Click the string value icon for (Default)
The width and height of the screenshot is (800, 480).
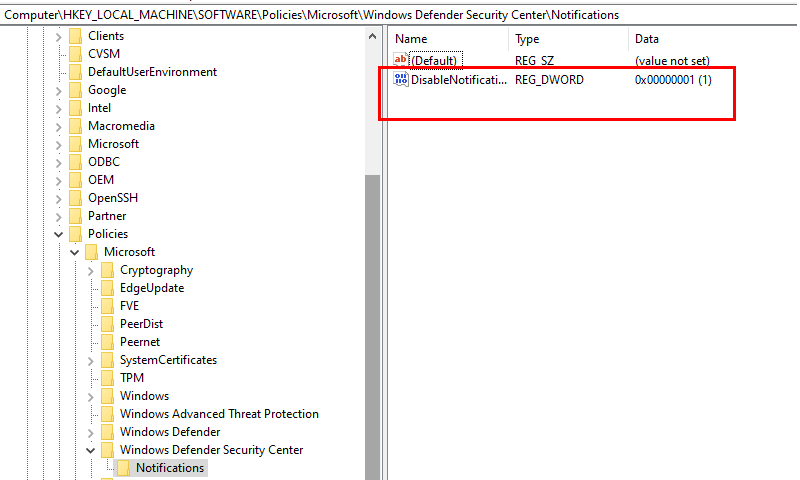coord(401,60)
